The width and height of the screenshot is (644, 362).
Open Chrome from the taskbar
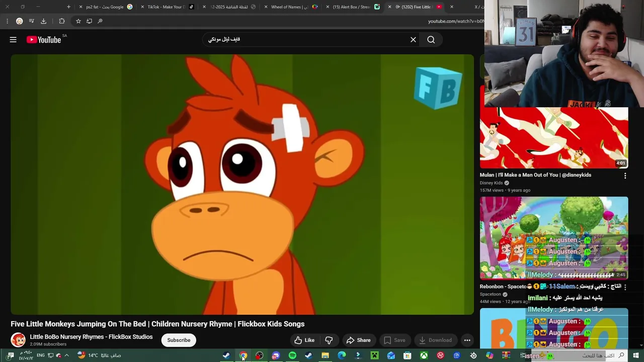[x=243, y=355]
